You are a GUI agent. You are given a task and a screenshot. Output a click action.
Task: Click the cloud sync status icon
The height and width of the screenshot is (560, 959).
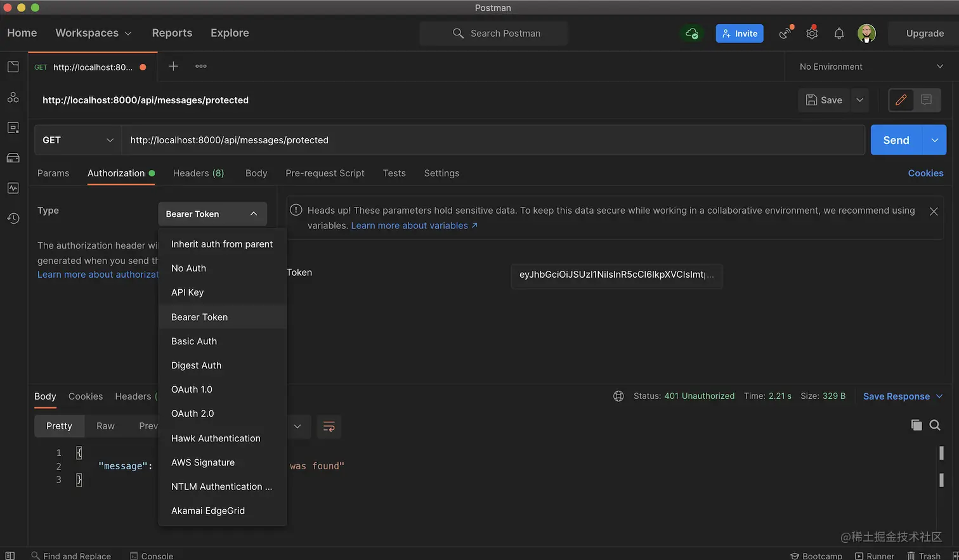pyautogui.click(x=692, y=33)
